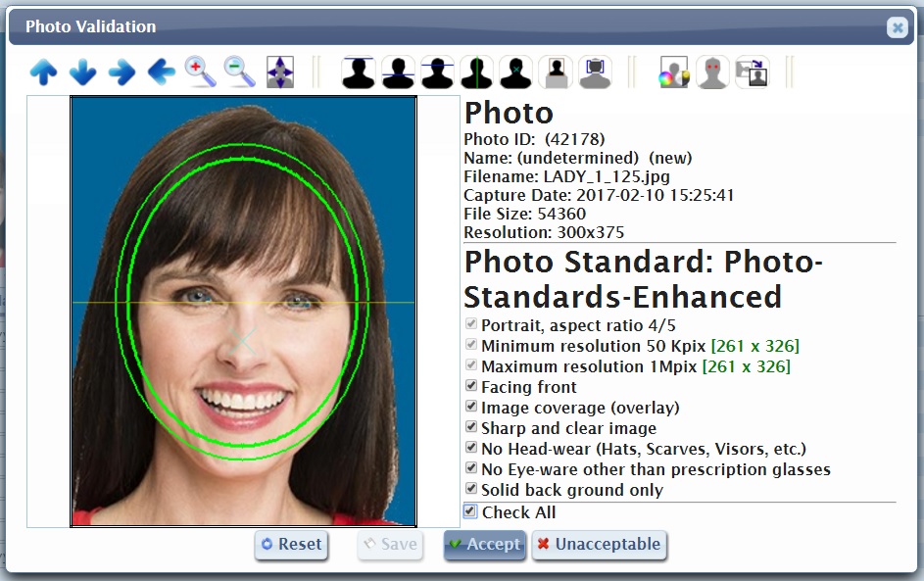Open the color adjustment icon
924x581 pixels.
673,73
